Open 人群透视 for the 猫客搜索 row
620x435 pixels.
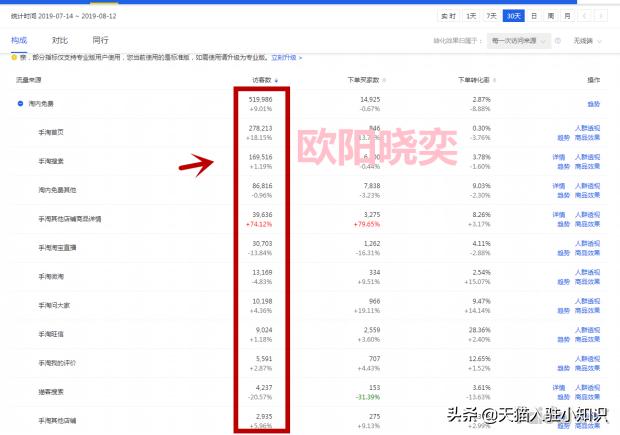587,388
